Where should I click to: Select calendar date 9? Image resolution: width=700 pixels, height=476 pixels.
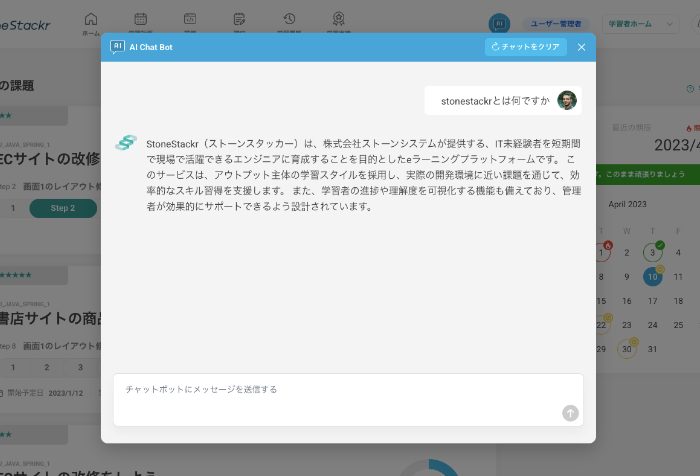[x=627, y=277]
